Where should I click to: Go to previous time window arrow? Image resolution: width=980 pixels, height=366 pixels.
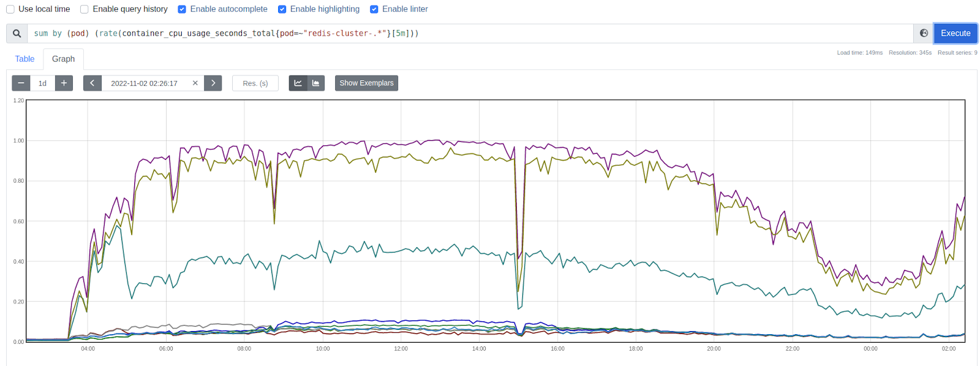click(92, 83)
